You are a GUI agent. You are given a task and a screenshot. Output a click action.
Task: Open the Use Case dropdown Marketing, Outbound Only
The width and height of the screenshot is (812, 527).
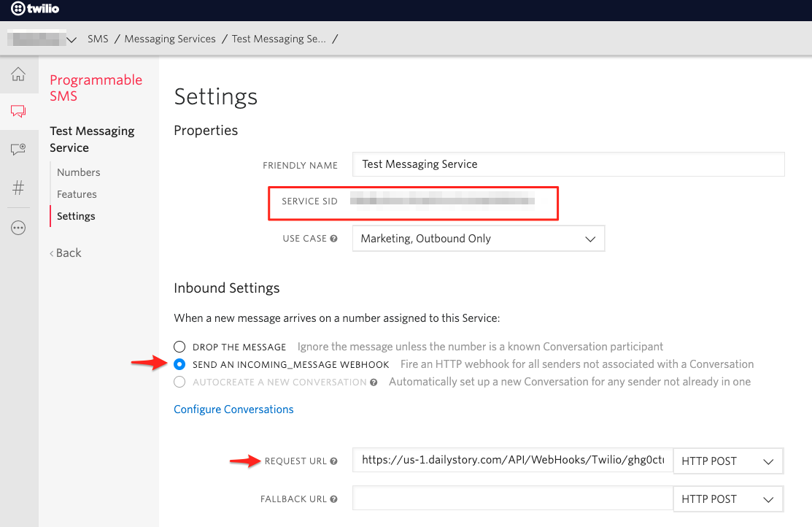tap(479, 239)
